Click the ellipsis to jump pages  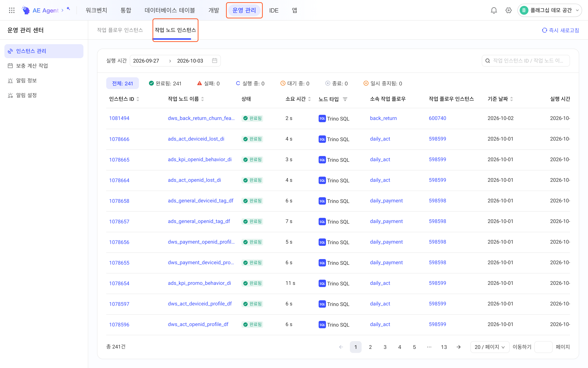429,347
